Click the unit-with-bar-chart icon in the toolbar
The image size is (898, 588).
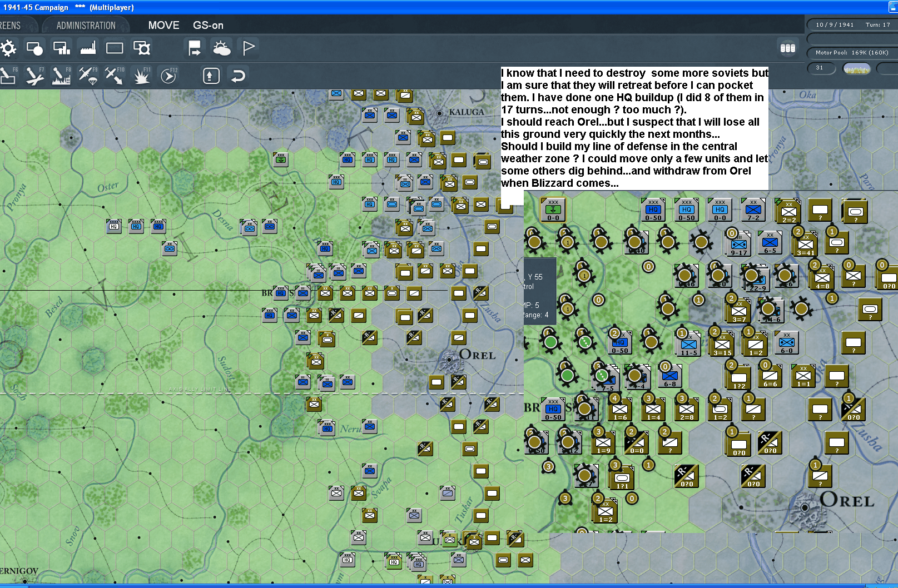[61, 48]
